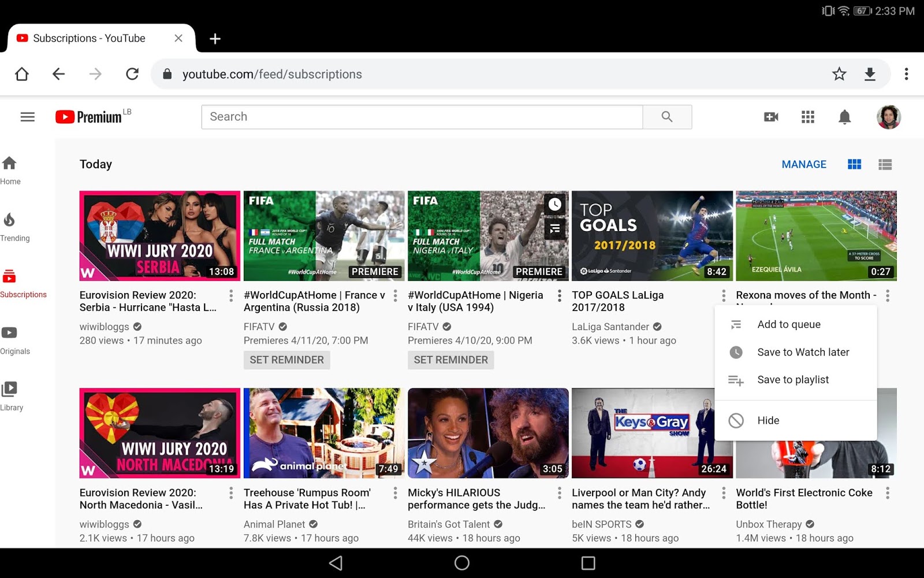This screenshot has height=578, width=924.
Task: Open the account avatar menu
Action: (889, 117)
